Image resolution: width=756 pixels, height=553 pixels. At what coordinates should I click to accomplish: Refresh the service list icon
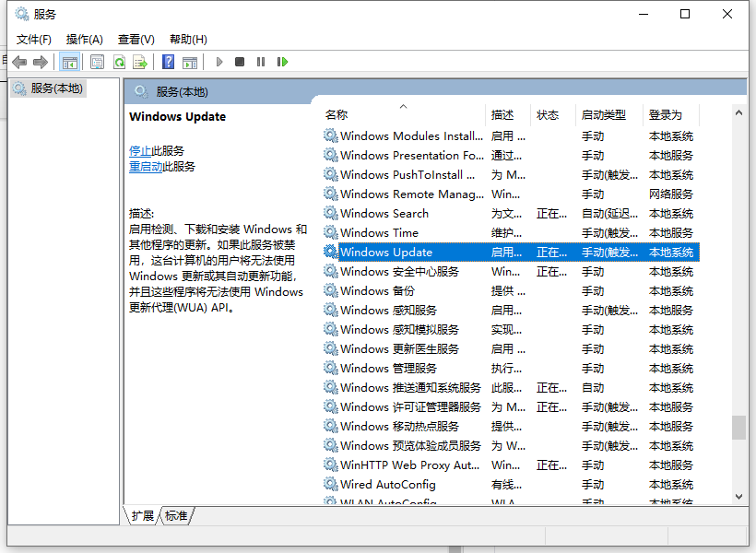coord(120,61)
